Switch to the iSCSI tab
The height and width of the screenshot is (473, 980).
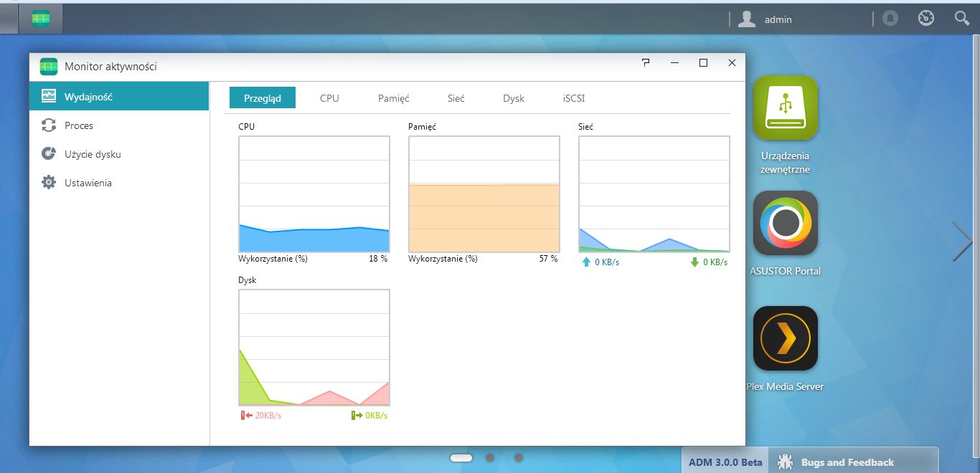[574, 98]
